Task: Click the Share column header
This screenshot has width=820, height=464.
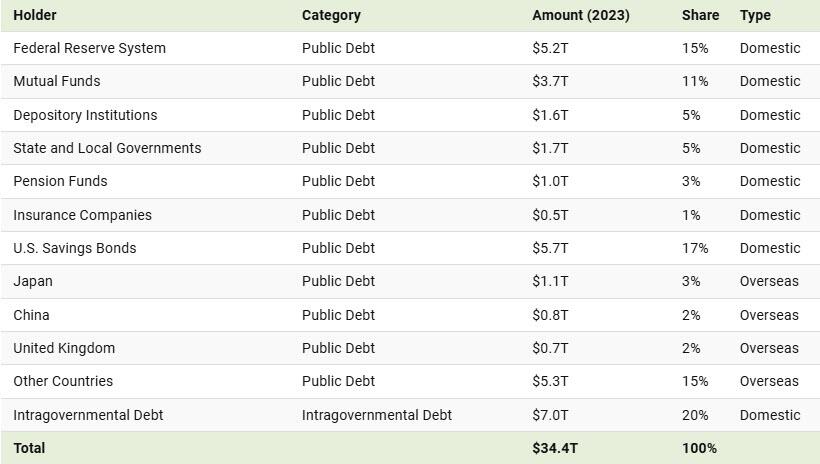Action: [700, 15]
